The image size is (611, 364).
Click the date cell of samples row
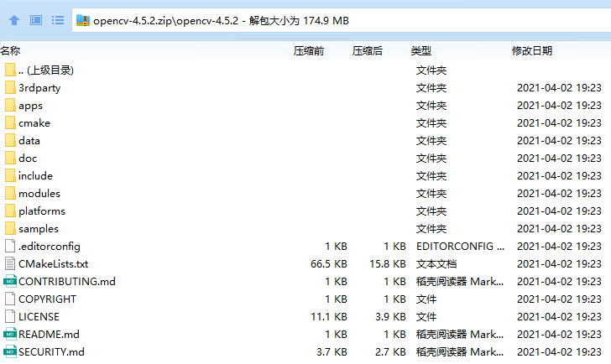click(x=559, y=229)
